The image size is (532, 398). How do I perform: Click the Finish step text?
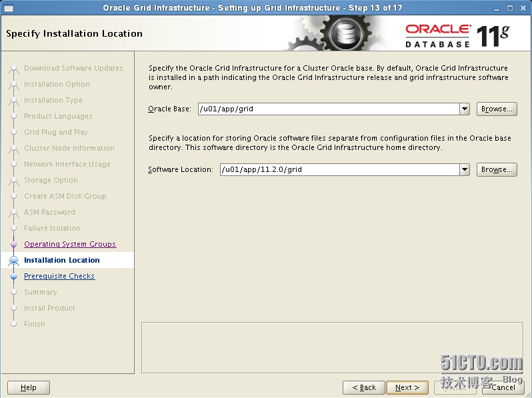pyautogui.click(x=34, y=324)
